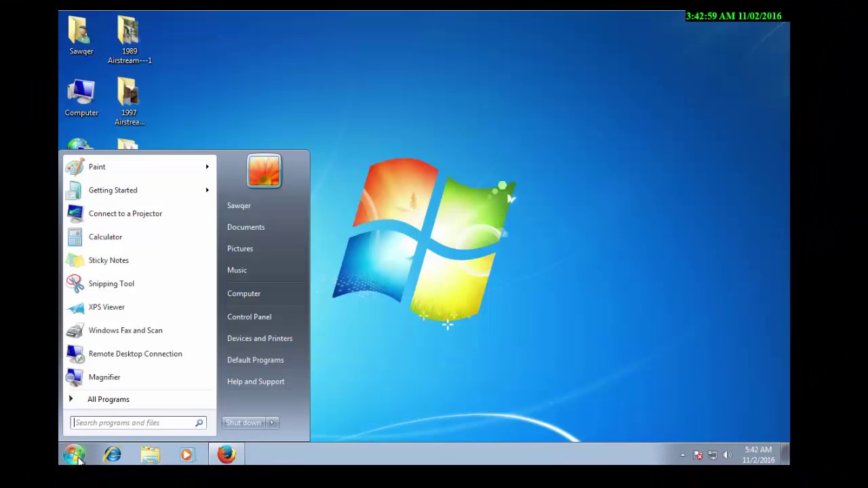
Task: Open Internet Explorer from the taskbar
Action: coord(113,454)
